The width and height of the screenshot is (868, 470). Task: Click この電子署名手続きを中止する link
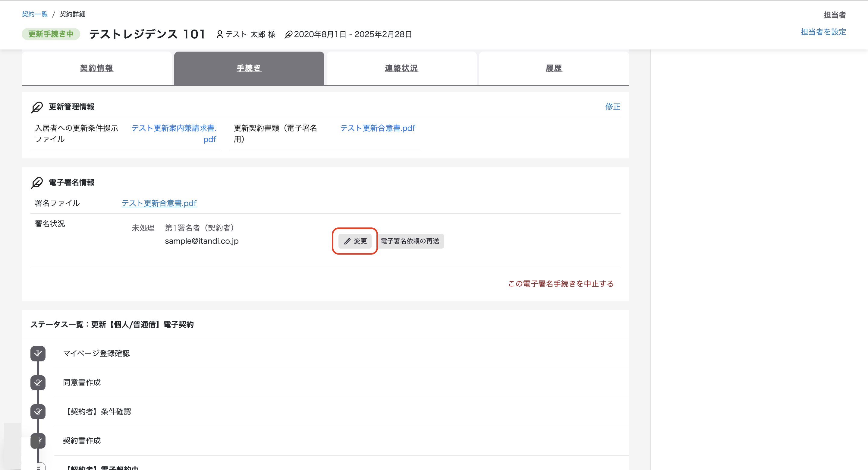(x=561, y=284)
